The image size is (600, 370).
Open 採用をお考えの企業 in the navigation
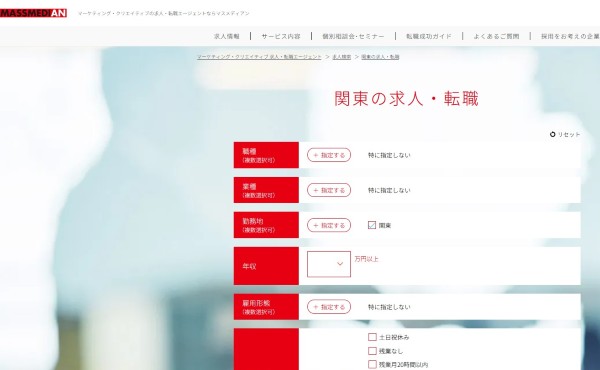pyautogui.click(x=570, y=36)
